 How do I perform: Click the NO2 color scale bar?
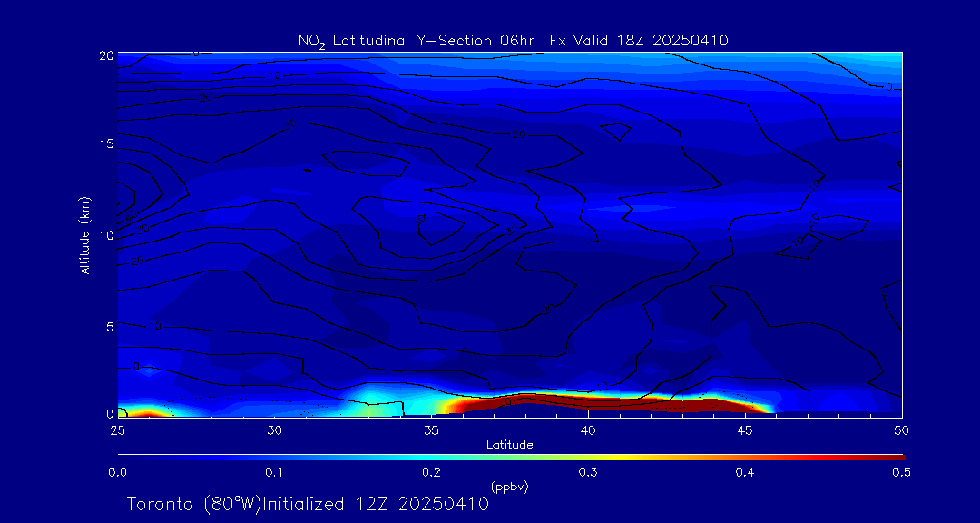511,458
